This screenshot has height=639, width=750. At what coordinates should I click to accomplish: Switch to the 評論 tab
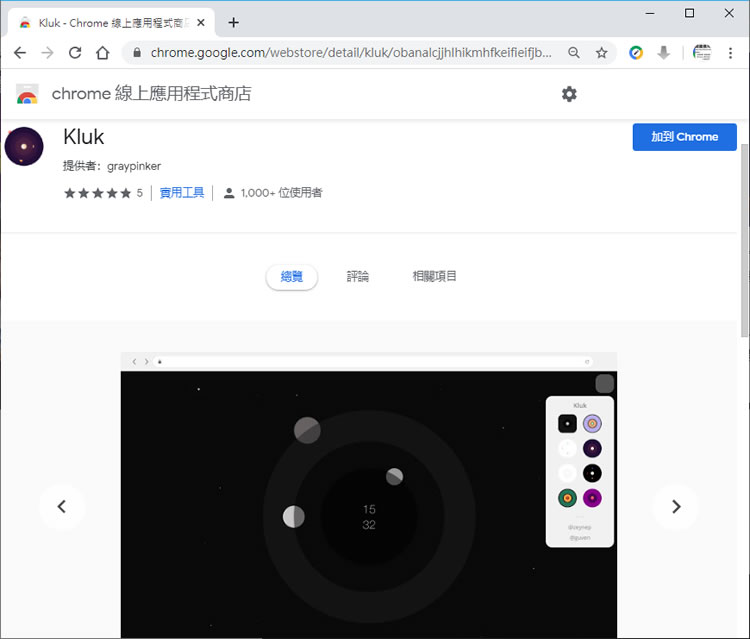357,276
